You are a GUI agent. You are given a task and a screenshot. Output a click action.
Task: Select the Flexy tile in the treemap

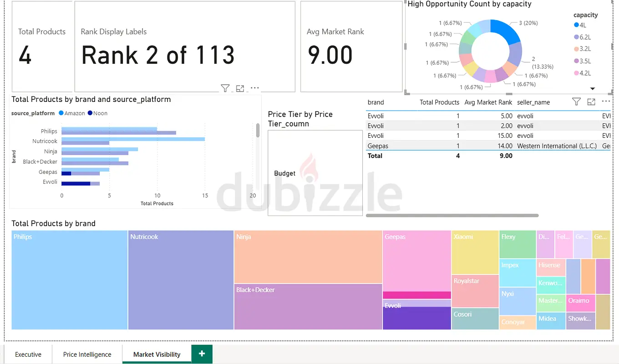point(518,244)
